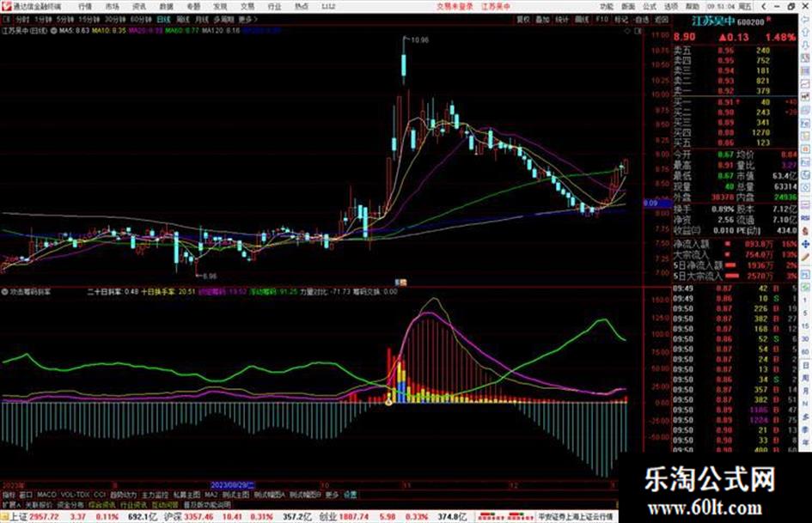Open the 选项 menu

tap(670, 7)
